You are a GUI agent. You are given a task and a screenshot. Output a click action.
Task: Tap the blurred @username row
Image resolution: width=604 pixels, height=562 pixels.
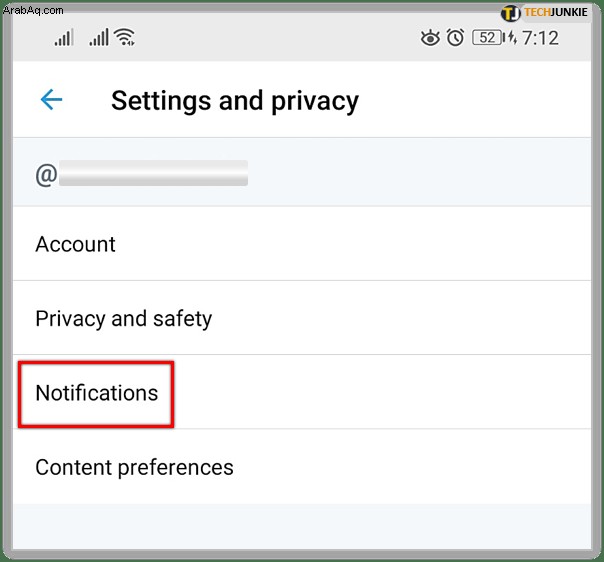pos(302,173)
